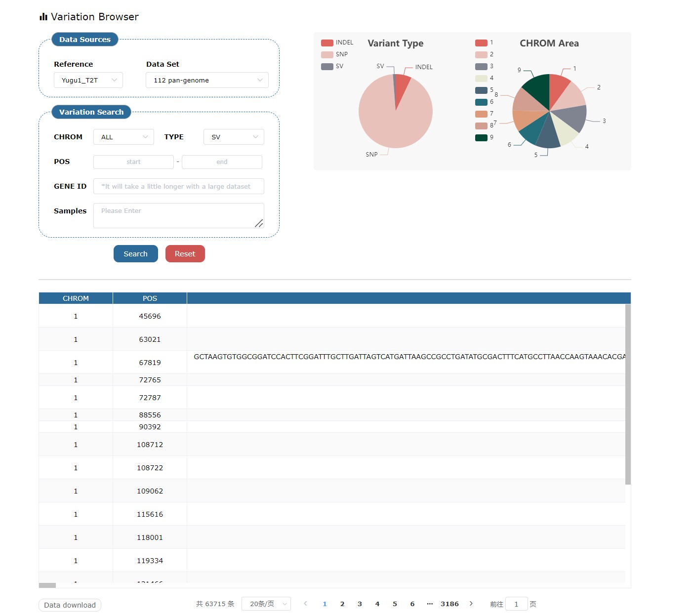The height and width of the screenshot is (616, 692).
Task: Click the POS cell 45696
Action: coord(150,316)
